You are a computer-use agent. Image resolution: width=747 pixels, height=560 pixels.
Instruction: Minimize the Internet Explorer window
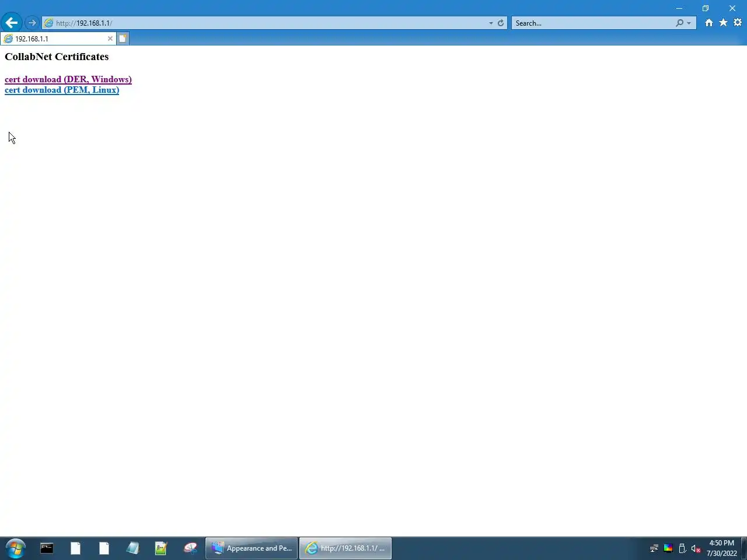(679, 8)
